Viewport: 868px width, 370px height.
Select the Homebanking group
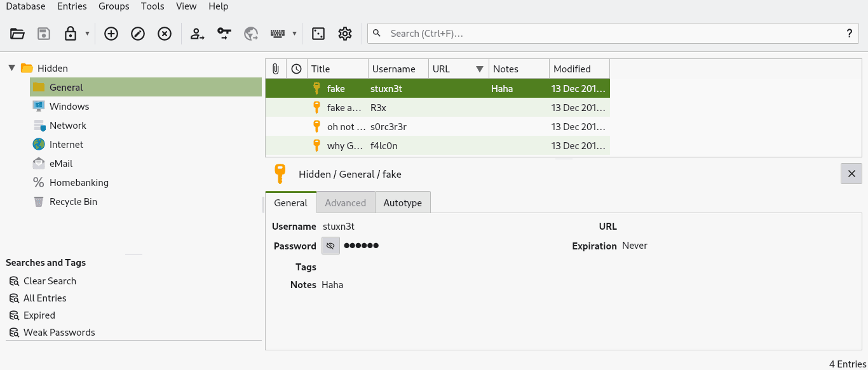pyautogui.click(x=79, y=183)
